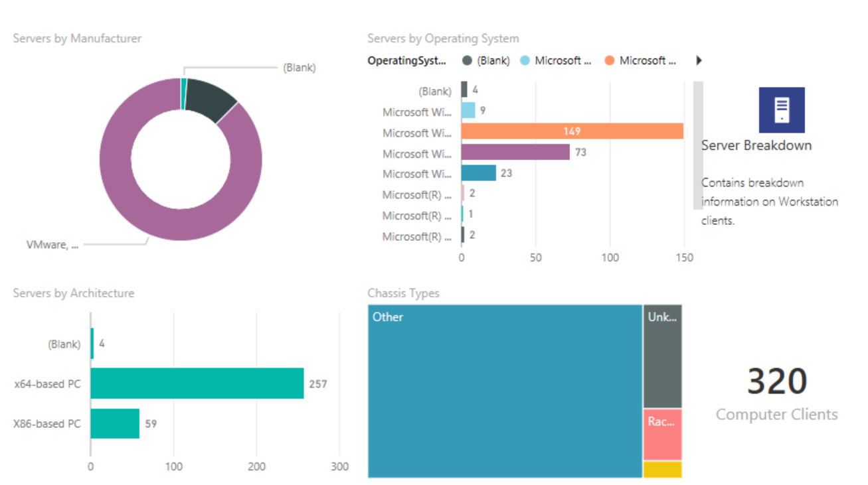The image size is (868, 485).
Task: Click the Servers by Manufacturer chart title
Action: coord(76,38)
